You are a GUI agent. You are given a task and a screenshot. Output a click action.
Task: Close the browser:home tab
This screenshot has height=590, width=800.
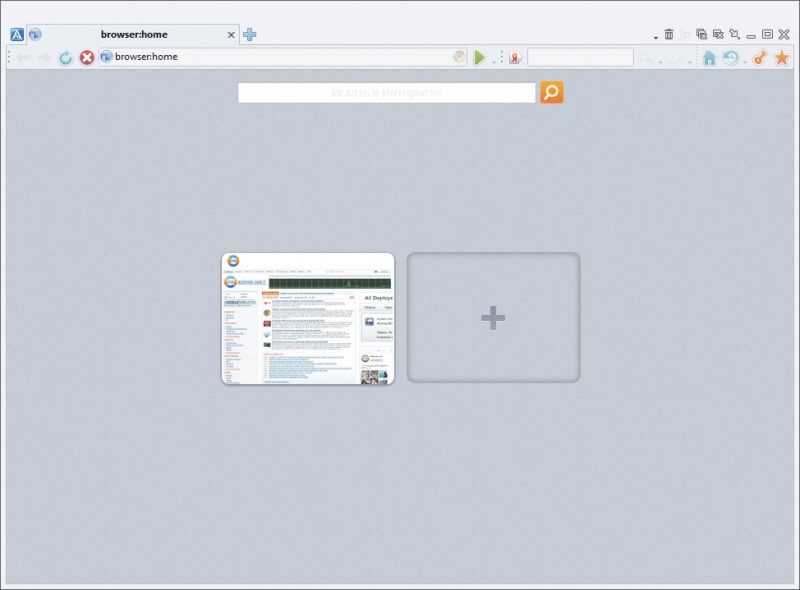(231, 35)
